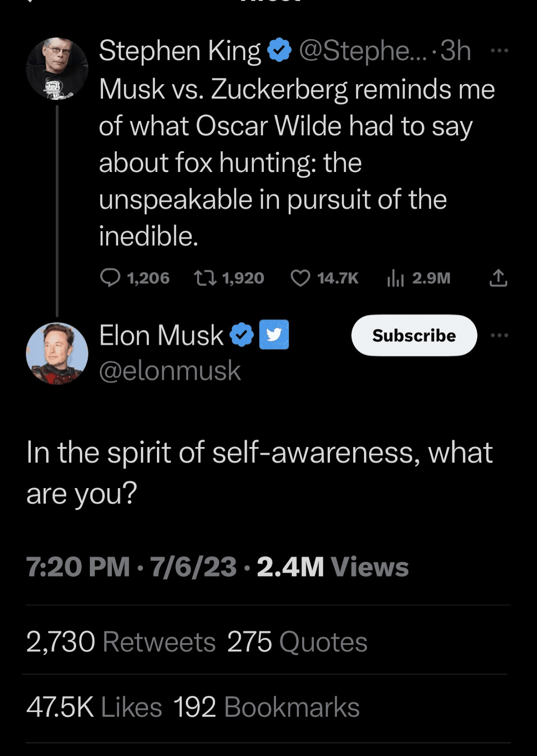Open views analytics icon showing 2.9M

(x=396, y=278)
